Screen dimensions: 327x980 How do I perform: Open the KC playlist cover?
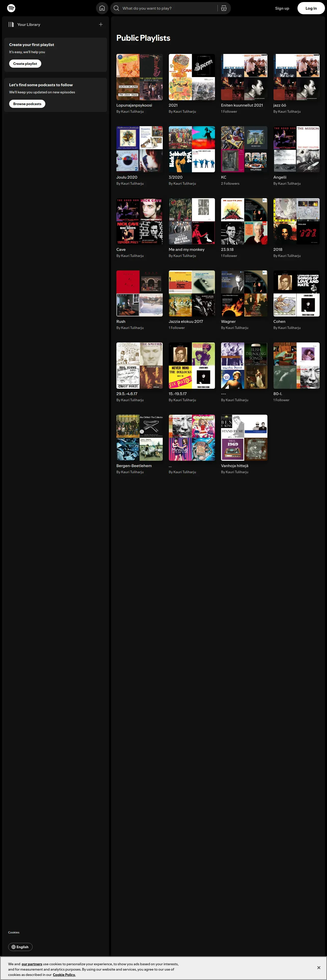[x=244, y=149]
